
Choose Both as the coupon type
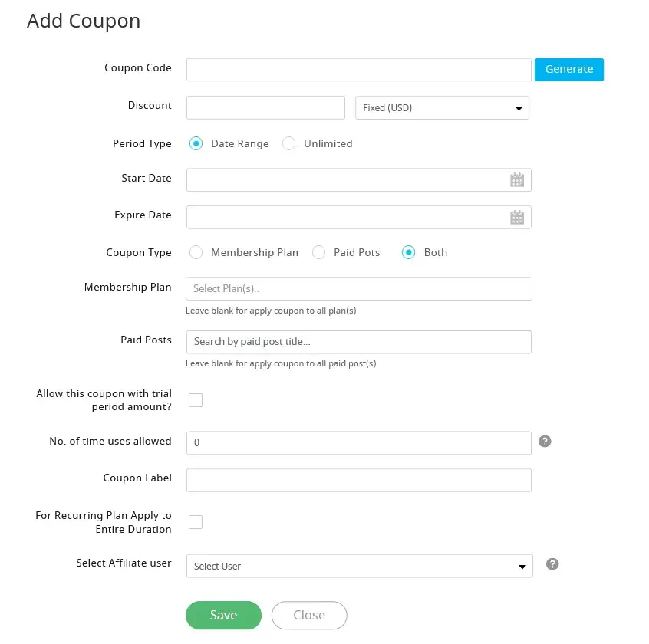click(409, 252)
